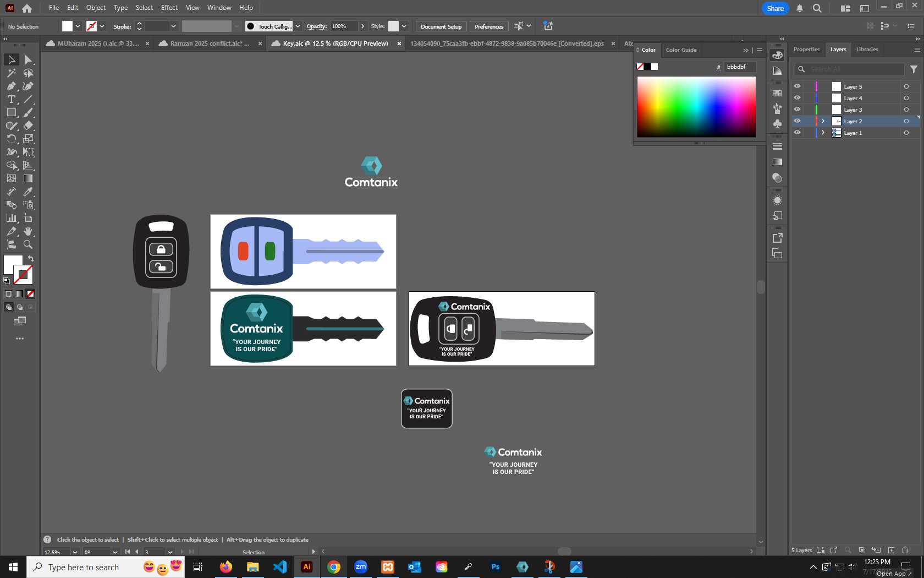The width and height of the screenshot is (924, 578).
Task: Select the Selection tool arrow
Action: coord(11,59)
